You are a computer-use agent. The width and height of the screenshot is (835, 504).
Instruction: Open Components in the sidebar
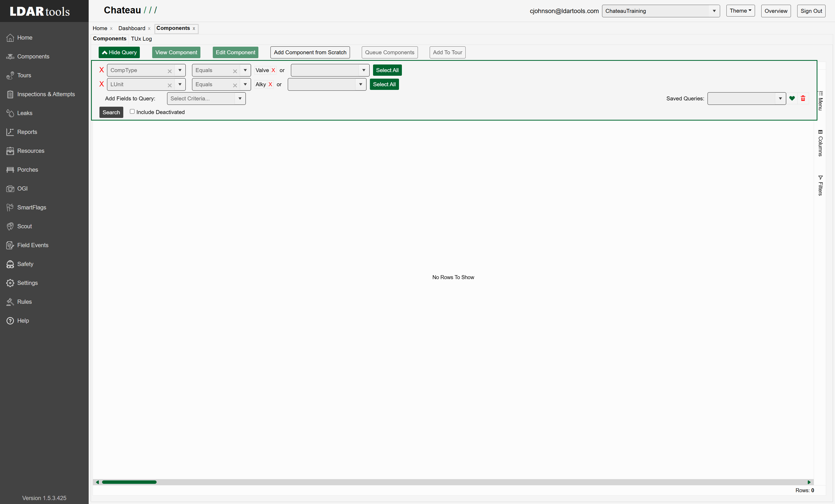pyautogui.click(x=33, y=57)
